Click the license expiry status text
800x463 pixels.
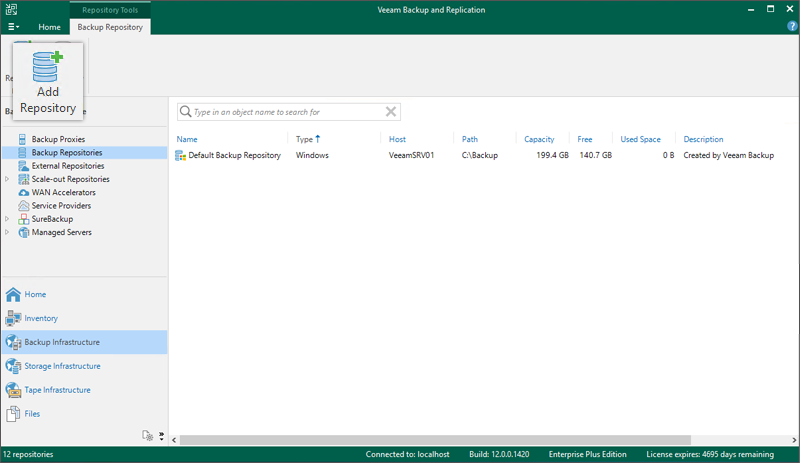click(x=710, y=454)
